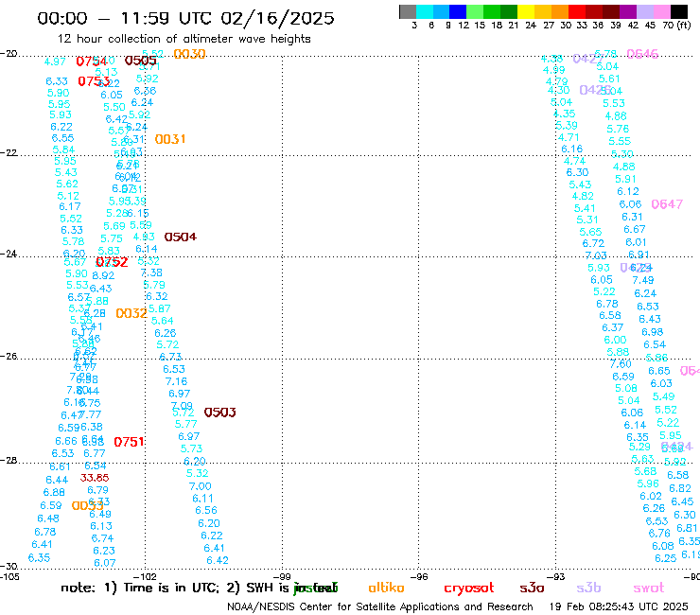The height and width of the screenshot is (615, 700).
Task: Select the -28 latitude axis label
Action: [x=9, y=460]
